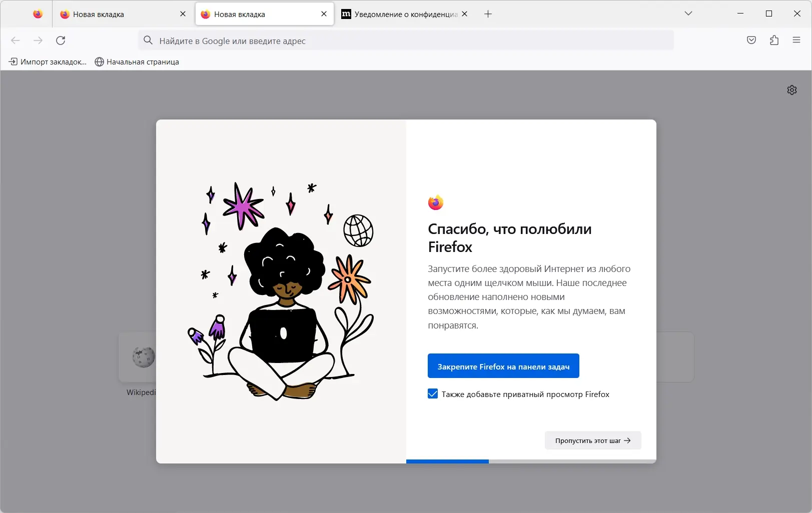Open the Firefox application menu

coord(796,40)
